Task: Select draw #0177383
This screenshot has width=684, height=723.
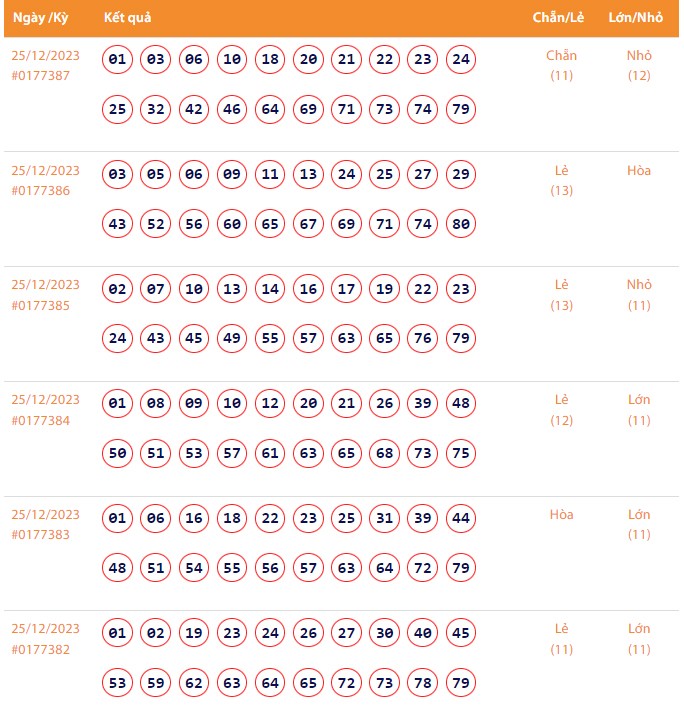Action: tap(41, 535)
